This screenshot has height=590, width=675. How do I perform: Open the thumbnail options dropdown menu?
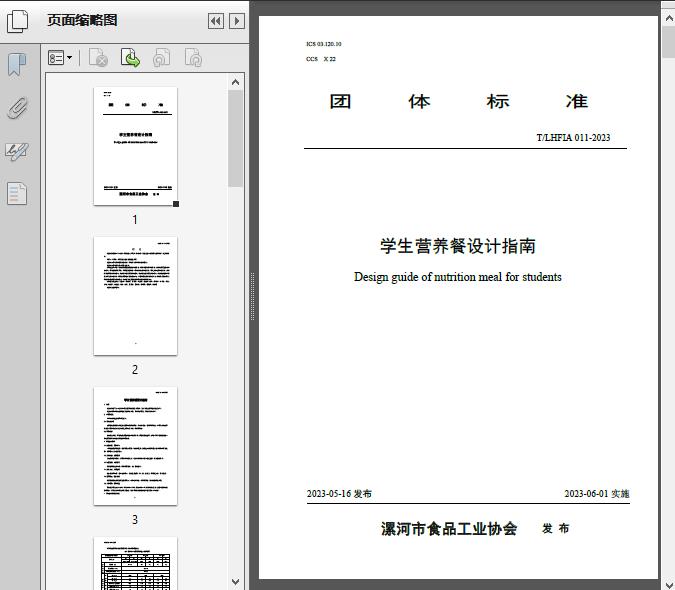60,58
